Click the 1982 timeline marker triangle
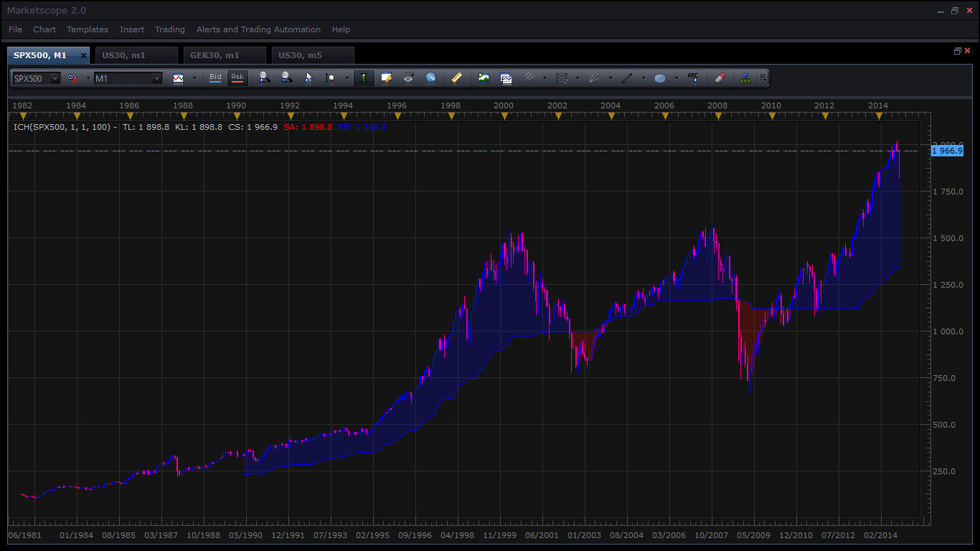 (23, 116)
